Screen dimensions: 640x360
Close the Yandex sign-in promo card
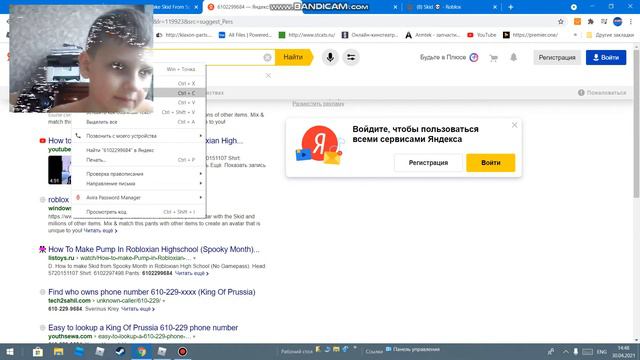tap(514, 125)
